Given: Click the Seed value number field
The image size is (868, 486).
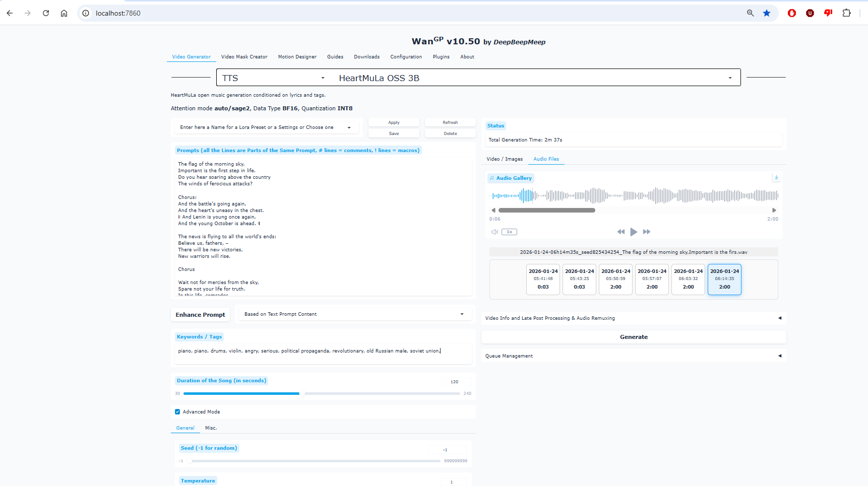Looking at the screenshot, I should [x=447, y=449].
